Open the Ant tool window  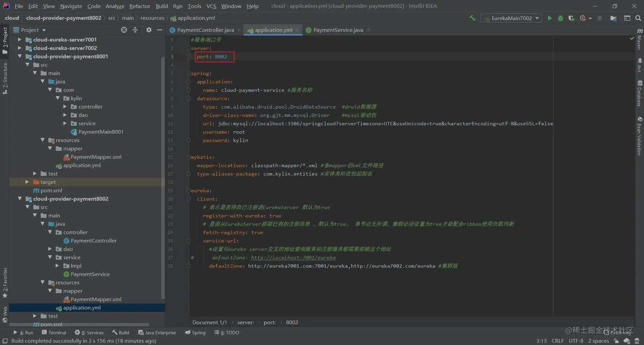[639, 65]
